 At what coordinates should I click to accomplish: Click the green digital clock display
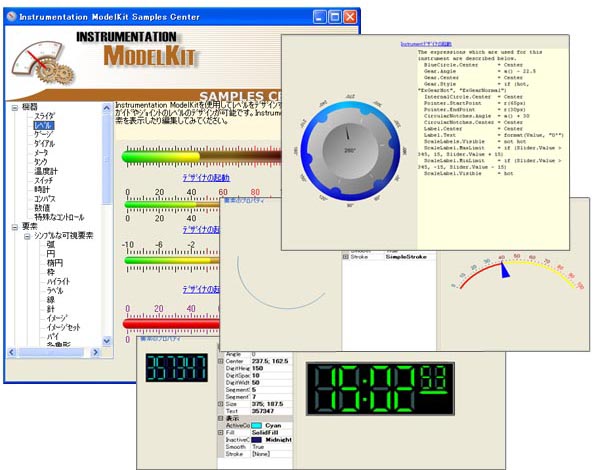pos(380,389)
